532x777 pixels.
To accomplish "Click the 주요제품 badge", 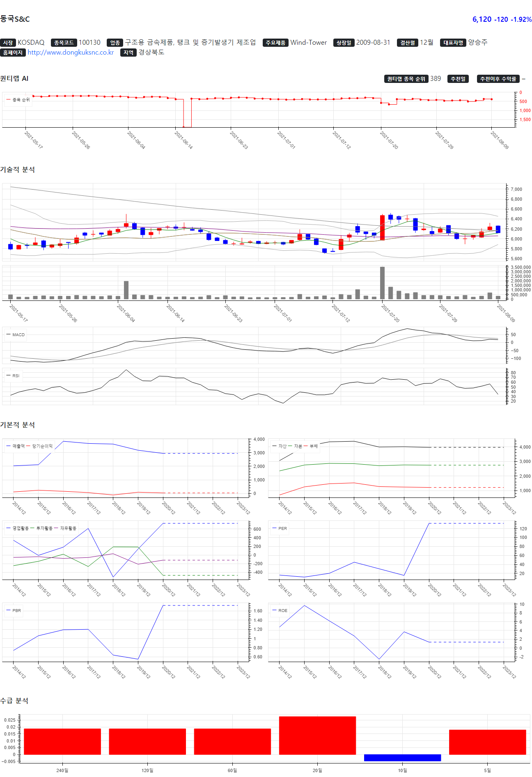I will click(x=275, y=43).
